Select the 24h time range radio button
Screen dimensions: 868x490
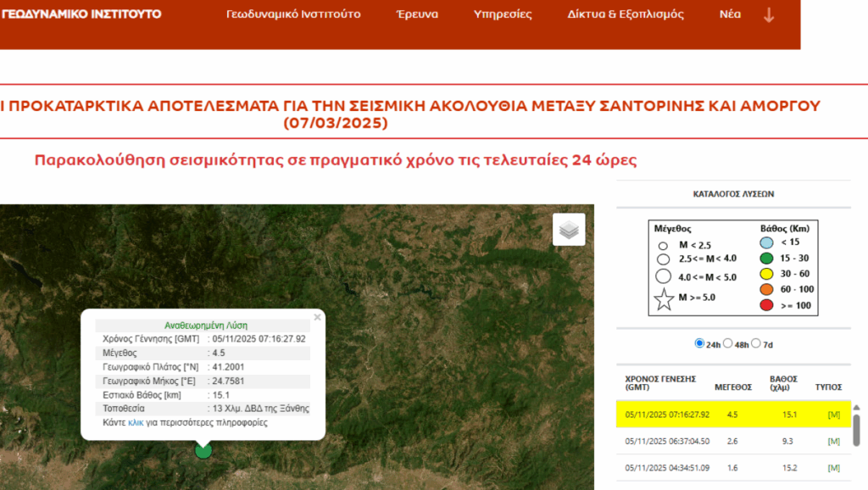click(699, 343)
